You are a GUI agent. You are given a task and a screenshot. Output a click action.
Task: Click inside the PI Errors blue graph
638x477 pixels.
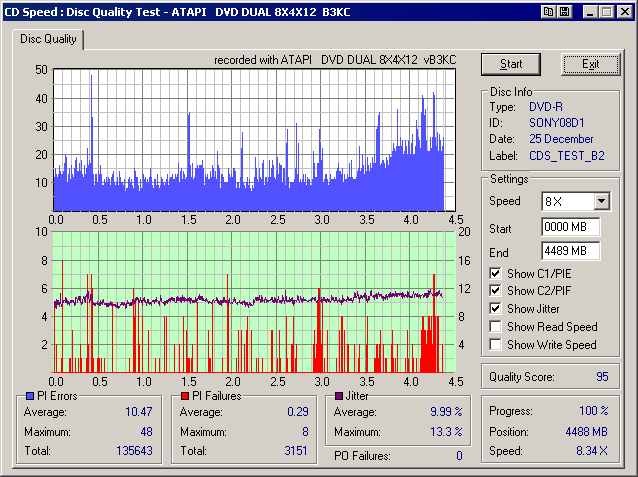click(250, 140)
